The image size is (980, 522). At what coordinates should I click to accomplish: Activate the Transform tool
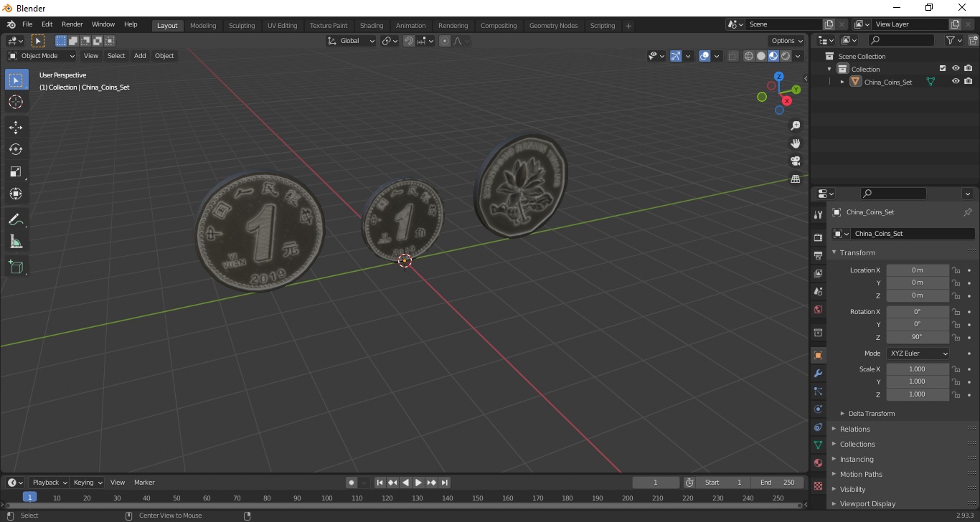pyautogui.click(x=16, y=194)
